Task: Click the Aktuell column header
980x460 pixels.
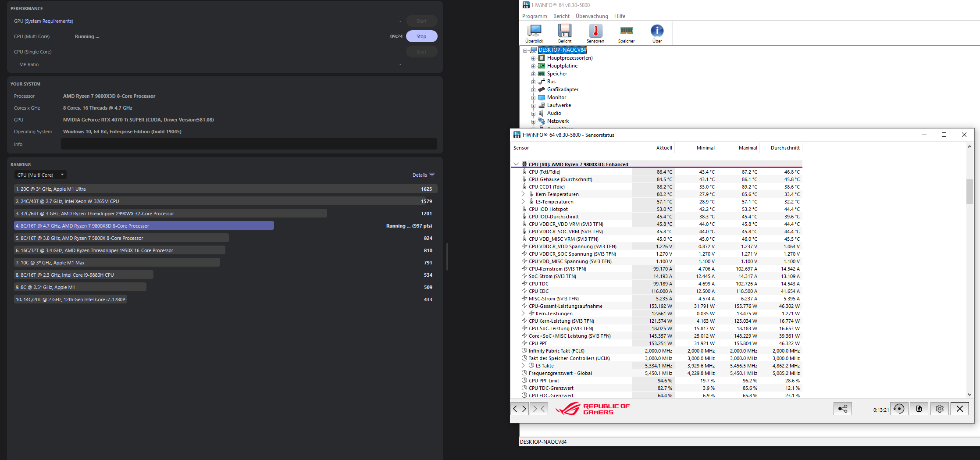Action: point(652,148)
